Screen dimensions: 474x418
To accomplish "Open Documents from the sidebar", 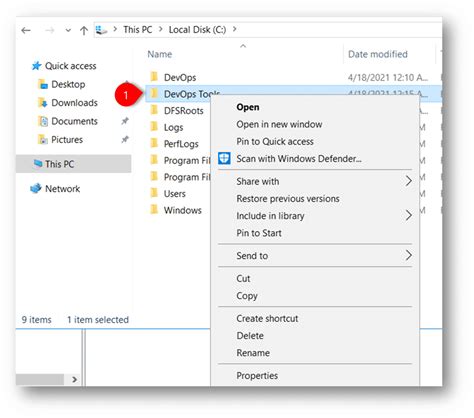I will [x=74, y=121].
